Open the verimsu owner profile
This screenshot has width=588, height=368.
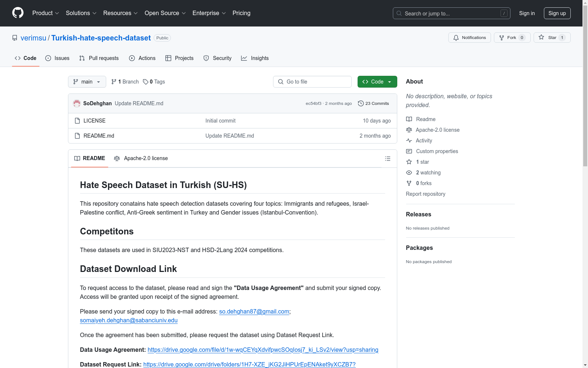(x=33, y=38)
